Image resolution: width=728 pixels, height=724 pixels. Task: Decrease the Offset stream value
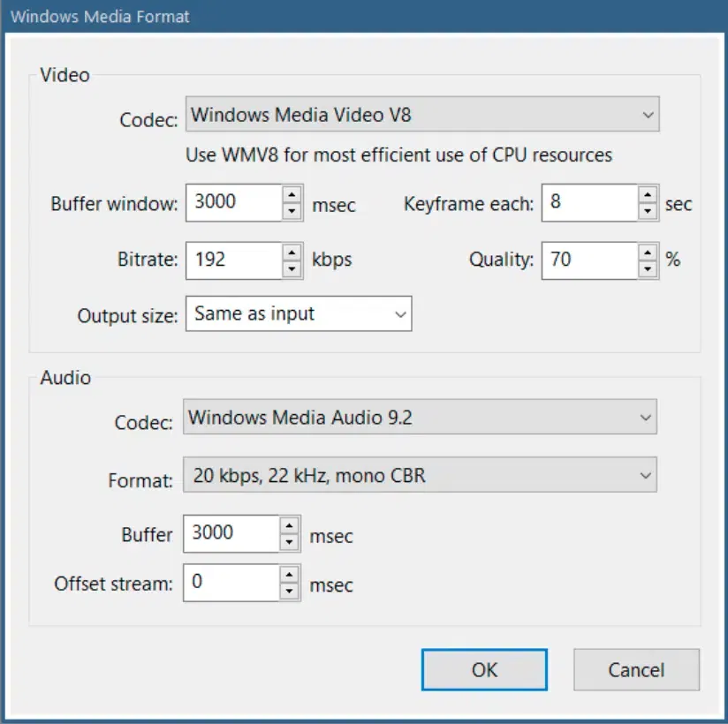(x=290, y=592)
